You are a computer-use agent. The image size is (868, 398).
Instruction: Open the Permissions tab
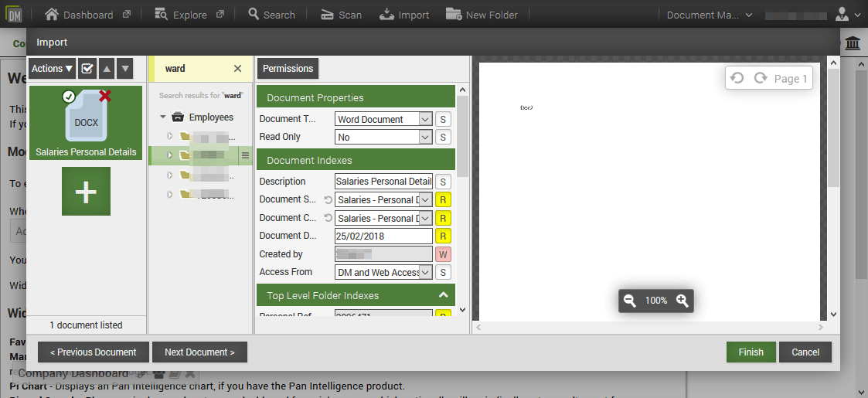tap(288, 69)
